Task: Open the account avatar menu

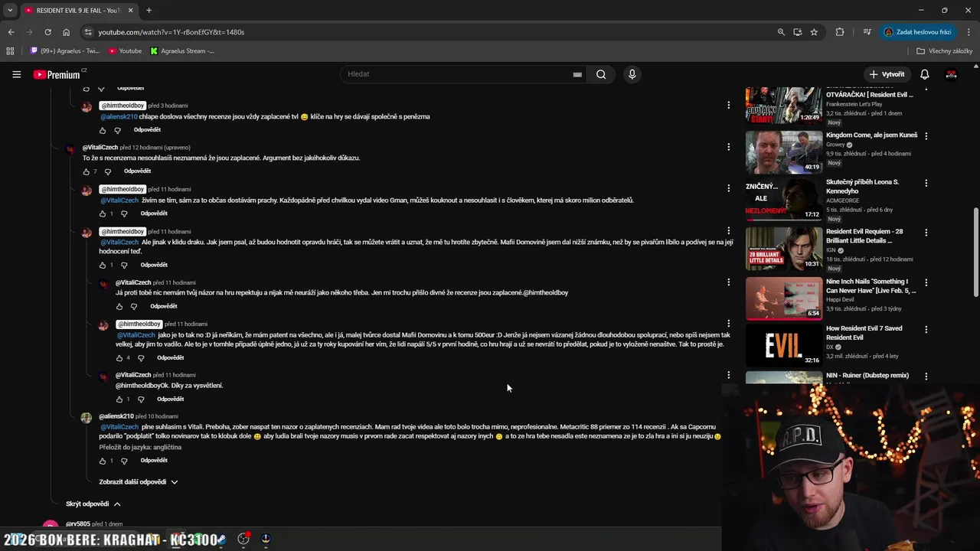Action: tap(951, 74)
